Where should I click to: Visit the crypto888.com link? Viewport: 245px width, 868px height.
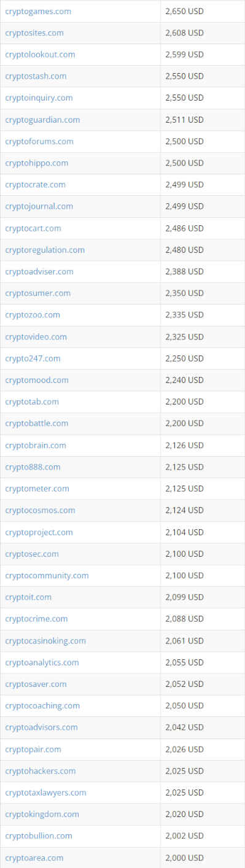pyautogui.click(x=33, y=467)
